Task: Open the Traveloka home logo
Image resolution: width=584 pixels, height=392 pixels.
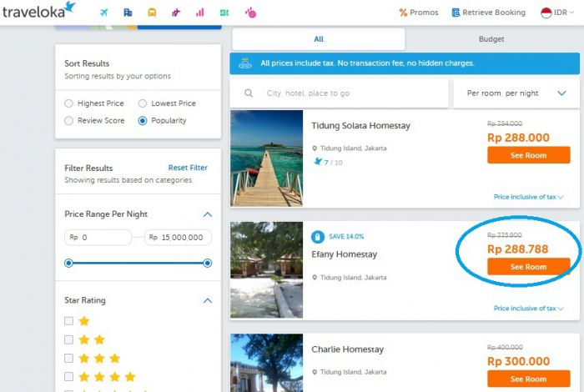Action: tap(38, 10)
